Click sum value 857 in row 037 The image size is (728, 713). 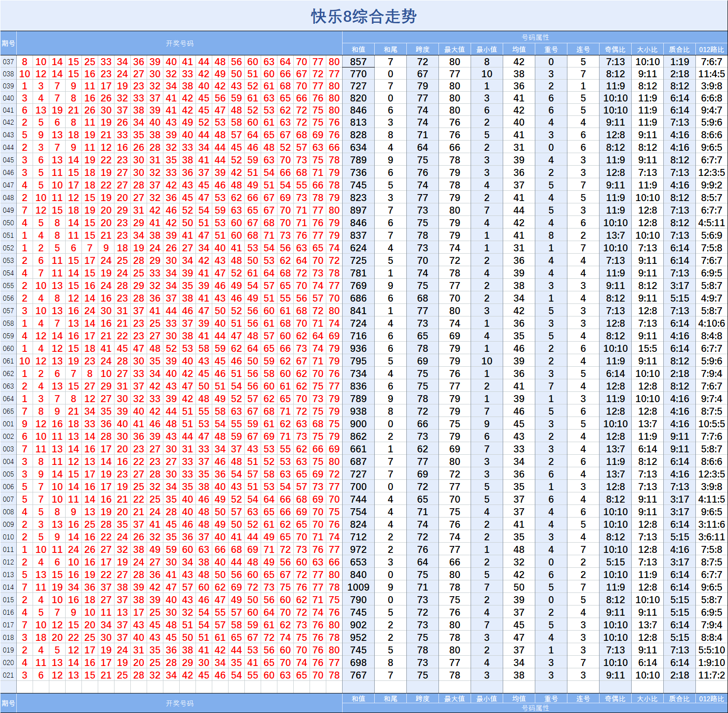click(358, 62)
